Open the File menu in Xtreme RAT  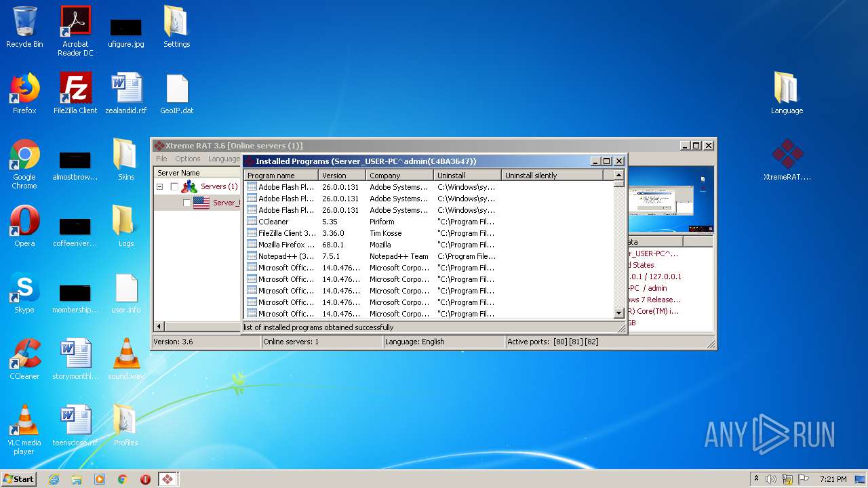[161, 159]
